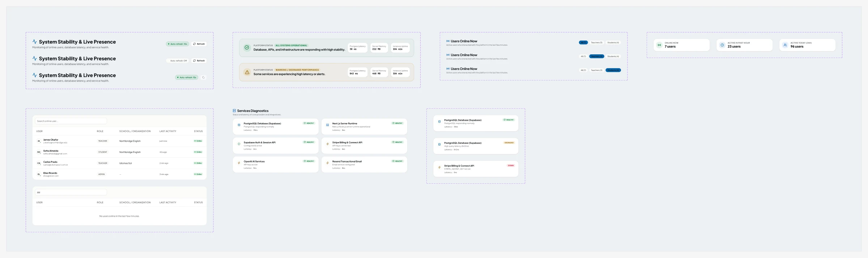Focus the search field containing zzz
The image size is (868, 258).
click(71, 192)
